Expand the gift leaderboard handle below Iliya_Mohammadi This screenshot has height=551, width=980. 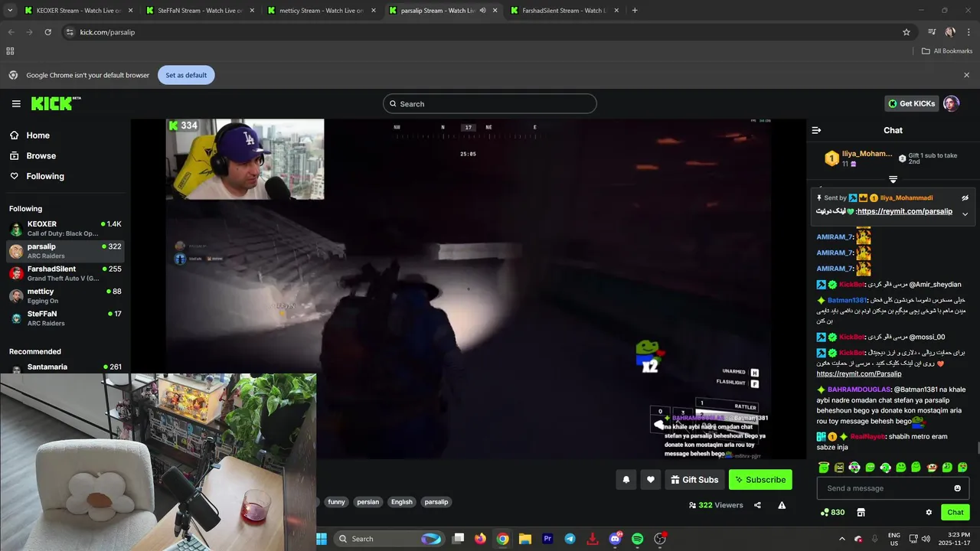(x=893, y=179)
